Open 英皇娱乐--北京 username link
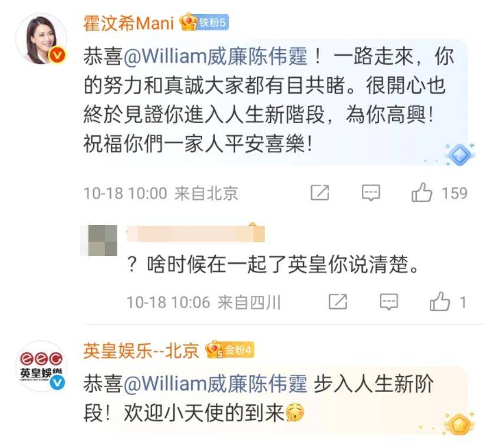Image resolution: width=484 pixels, height=448 pixels. 141,351
